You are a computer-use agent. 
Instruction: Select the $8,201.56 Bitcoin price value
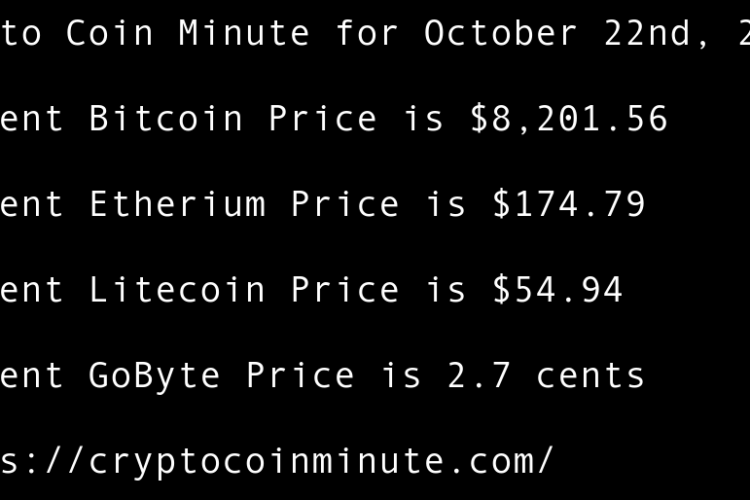569,119
